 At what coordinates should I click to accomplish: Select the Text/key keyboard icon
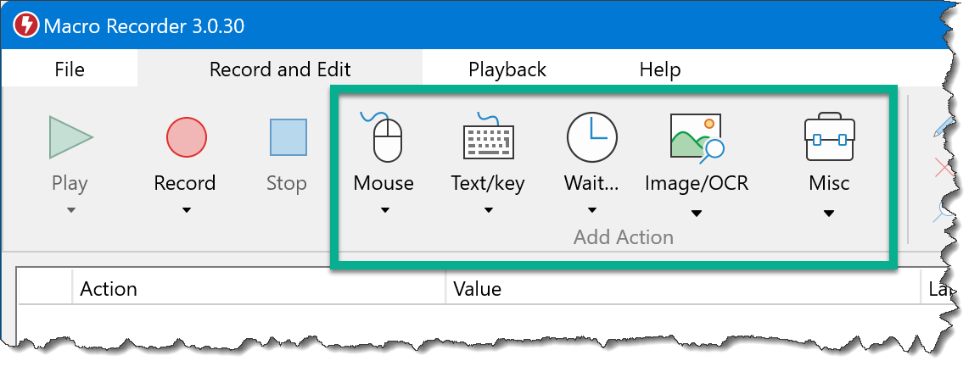[x=488, y=137]
